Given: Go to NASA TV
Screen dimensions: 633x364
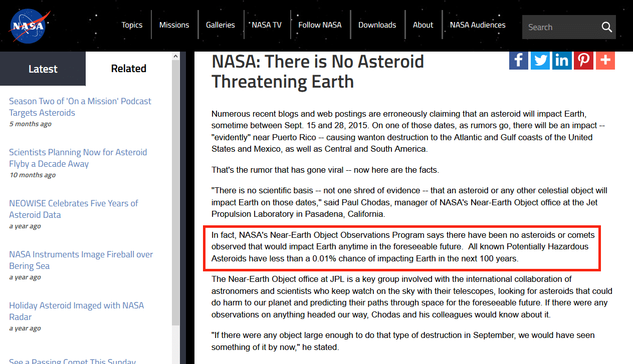Looking at the screenshot, I should pyautogui.click(x=266, y=25).
